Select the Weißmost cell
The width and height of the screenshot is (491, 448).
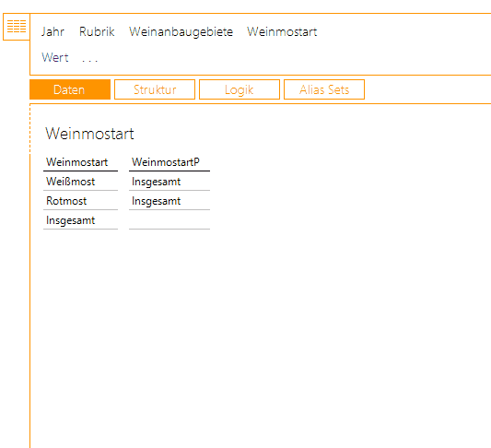click(80, 182)
